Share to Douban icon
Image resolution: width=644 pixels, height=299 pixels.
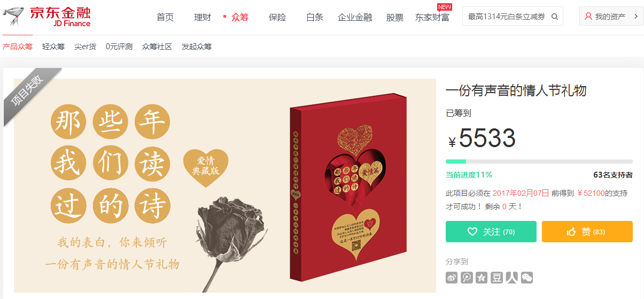click(497, 278)
